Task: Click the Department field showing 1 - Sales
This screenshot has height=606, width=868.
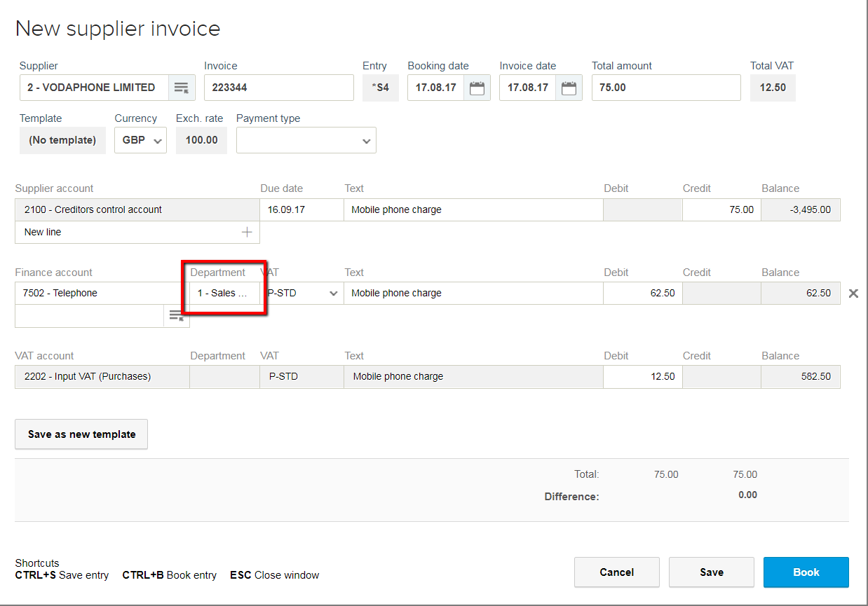Action: pos(223,294)
